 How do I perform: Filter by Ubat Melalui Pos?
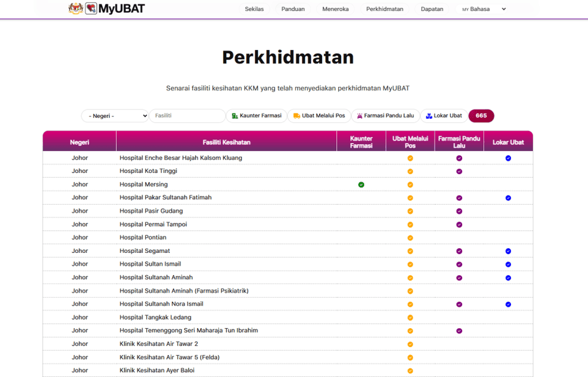(x=319, y=116)
